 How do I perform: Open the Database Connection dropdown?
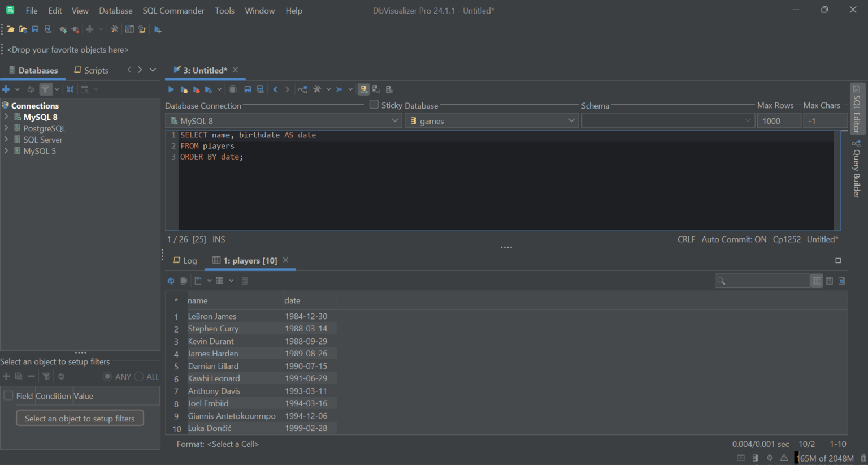tap(395, 120)
